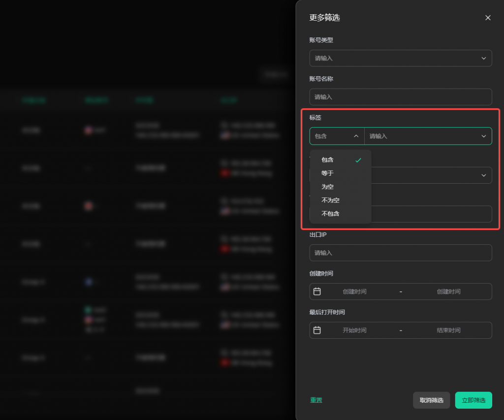Click the calendar icon in 最后打开时间

click(x=317, y=330)
